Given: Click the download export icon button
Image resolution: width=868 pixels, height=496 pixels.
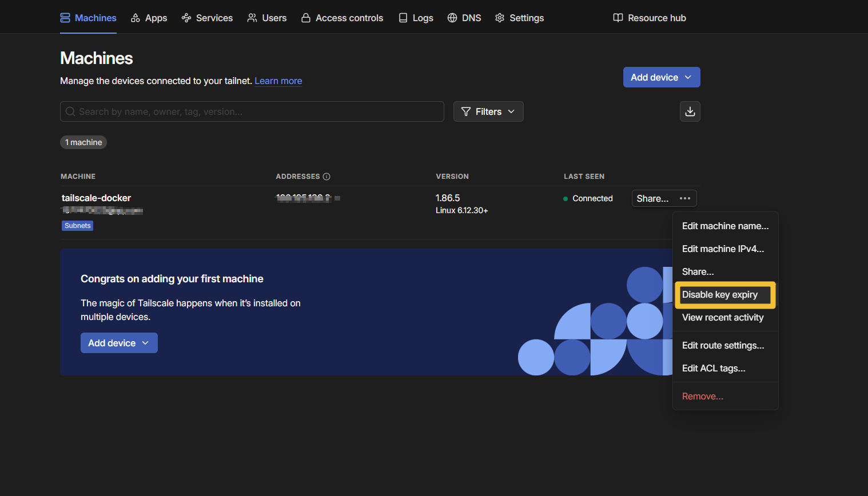Looking at the screenshot, I should (x=690, y=111).
